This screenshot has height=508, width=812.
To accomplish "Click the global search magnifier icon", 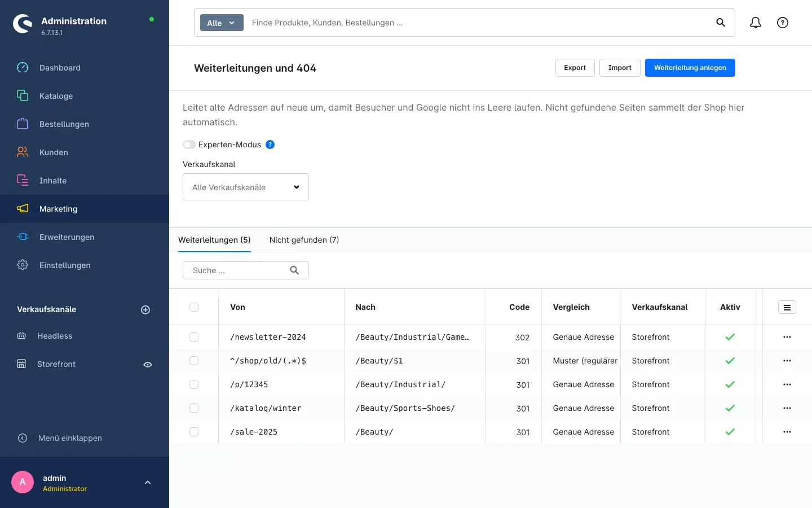I will click(x=721, y=23).
